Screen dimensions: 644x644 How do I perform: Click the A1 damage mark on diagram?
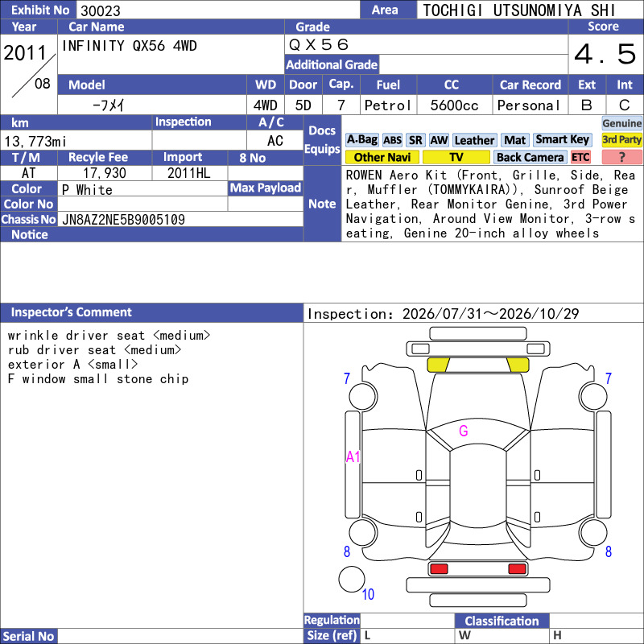(x=353, y=456)
